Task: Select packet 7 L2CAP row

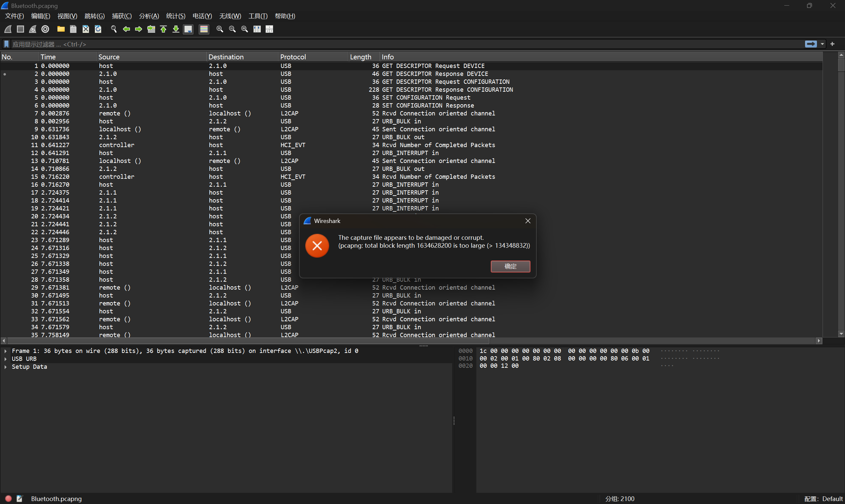Action: click(x=411, y=113)
